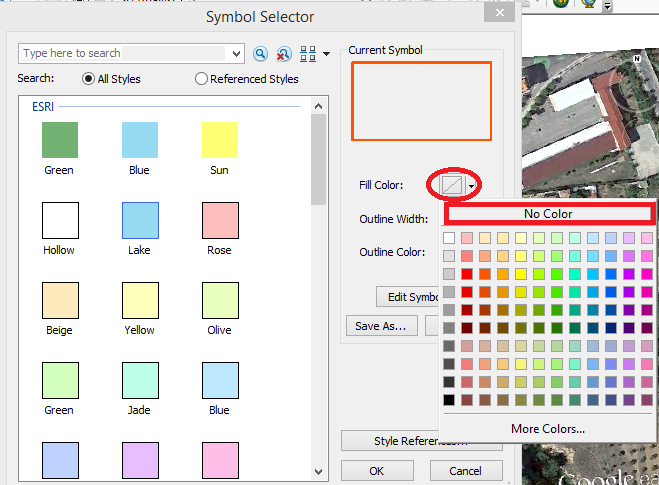Screen dimensions: 659x485
Task: Confirm with the OK button
Action: point(377,471)
